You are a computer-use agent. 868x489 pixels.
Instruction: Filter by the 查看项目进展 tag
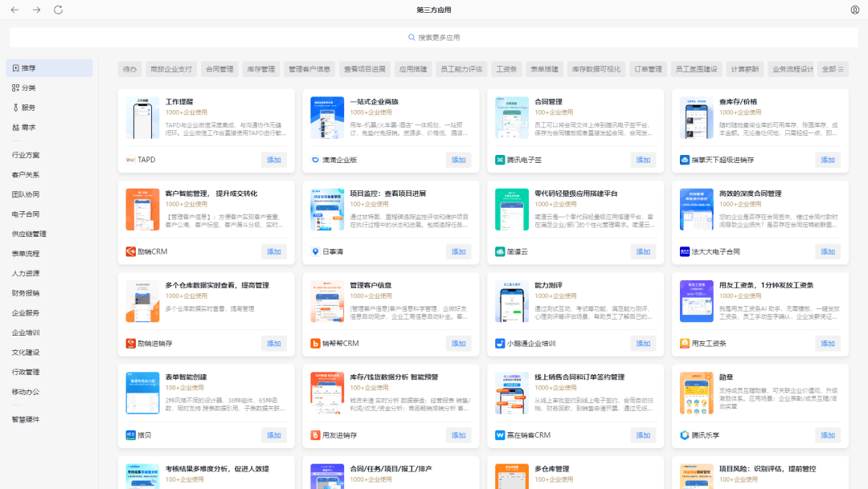[364, 69]
